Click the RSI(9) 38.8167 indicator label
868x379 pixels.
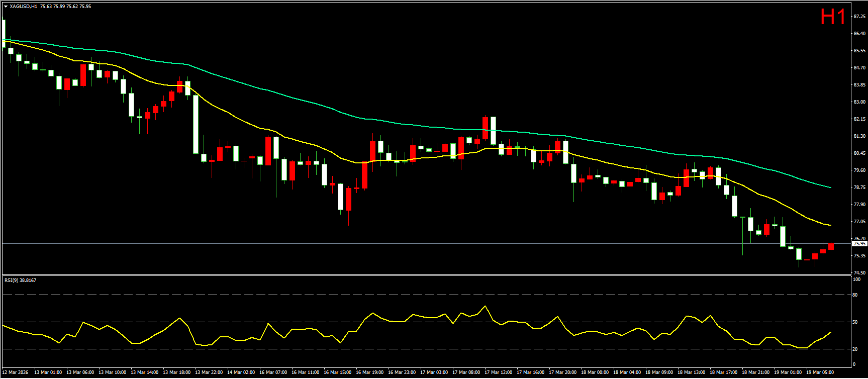coord(20,280)
